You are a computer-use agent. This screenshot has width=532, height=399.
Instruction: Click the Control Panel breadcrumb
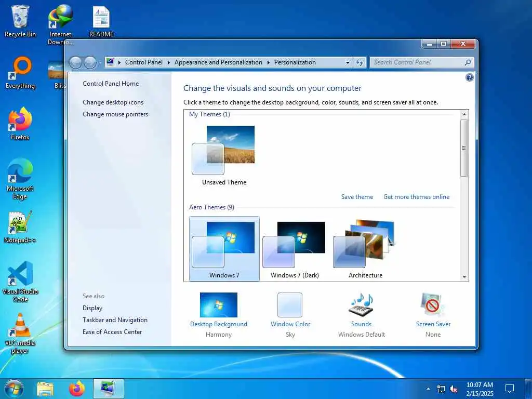[x=144, y=62]
